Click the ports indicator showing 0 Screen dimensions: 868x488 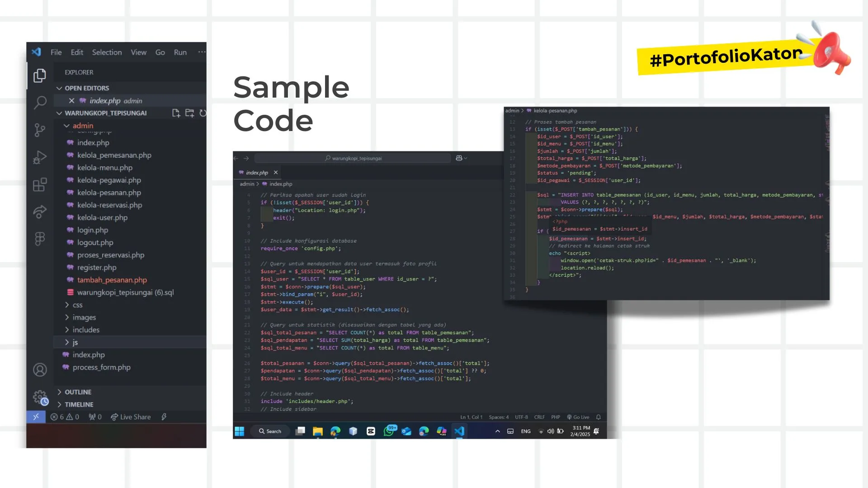click(95, 417)
